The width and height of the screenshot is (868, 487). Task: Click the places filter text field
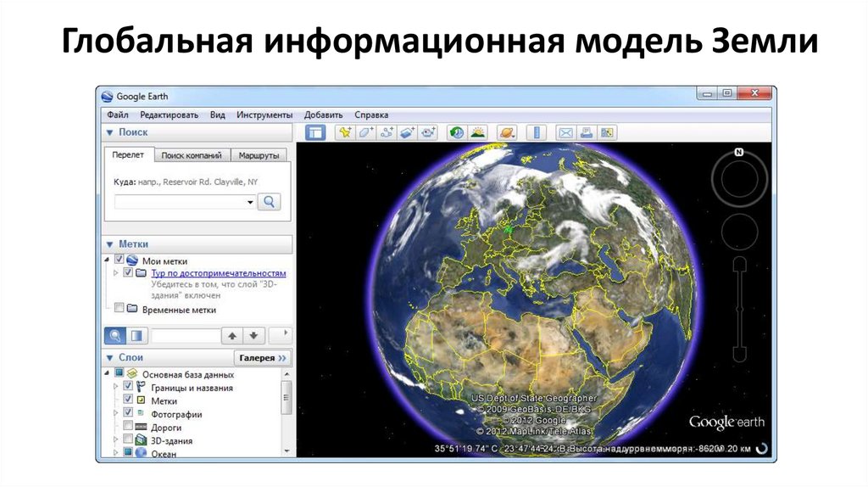186,336
